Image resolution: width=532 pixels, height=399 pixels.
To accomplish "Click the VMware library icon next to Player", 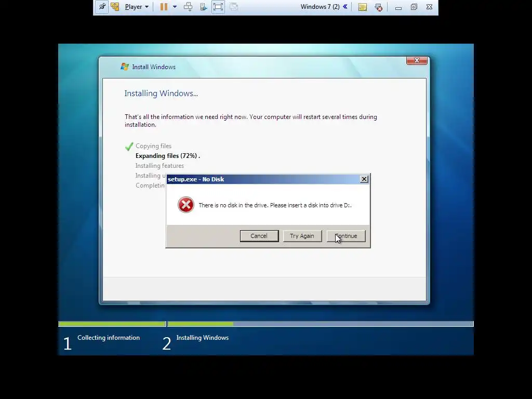I will coord(115,7).
